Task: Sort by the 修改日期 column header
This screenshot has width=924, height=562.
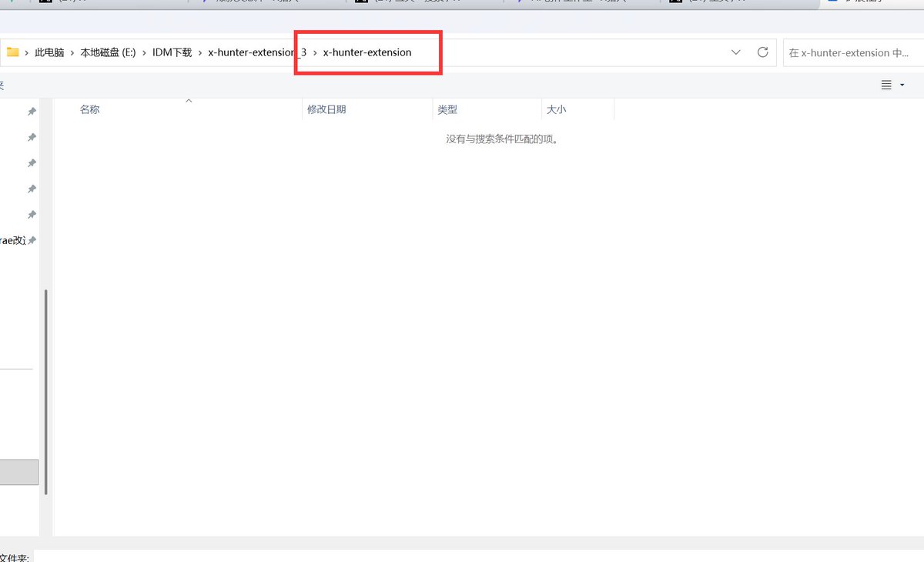Action: [326, 109]
